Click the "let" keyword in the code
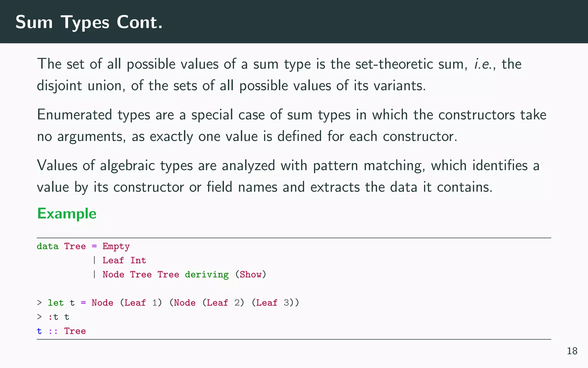Screen dimensions: 588x368 pyautogui.click(x=56, y=303)
